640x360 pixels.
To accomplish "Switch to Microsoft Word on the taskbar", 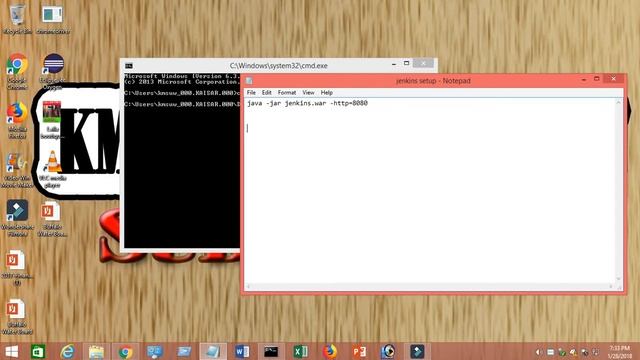I will 242,351.
